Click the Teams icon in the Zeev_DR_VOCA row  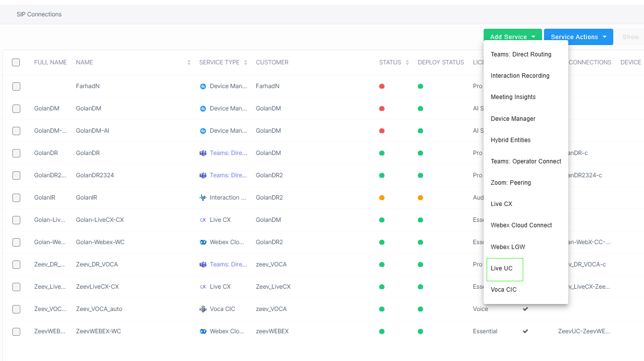tap(202, 264)
